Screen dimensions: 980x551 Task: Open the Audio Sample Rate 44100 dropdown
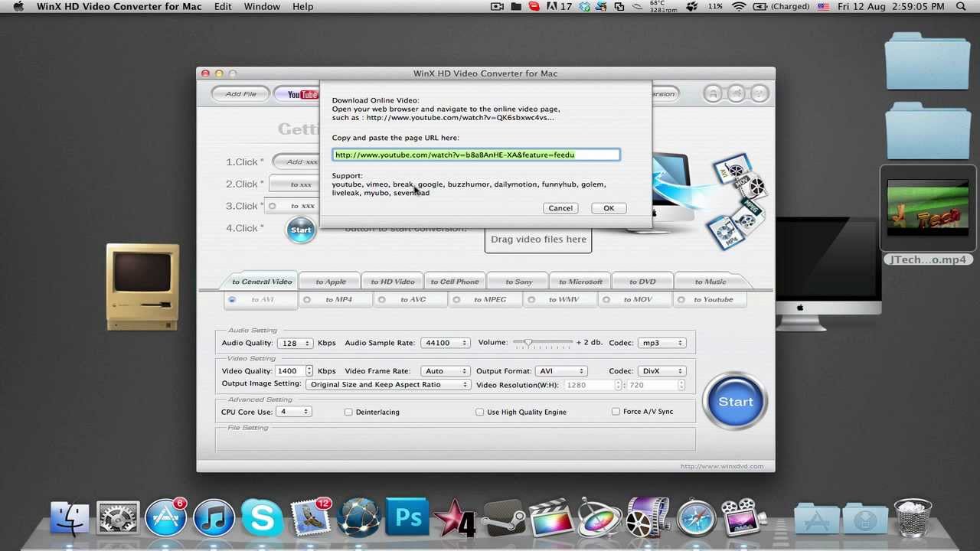click(x=445, y=343)
